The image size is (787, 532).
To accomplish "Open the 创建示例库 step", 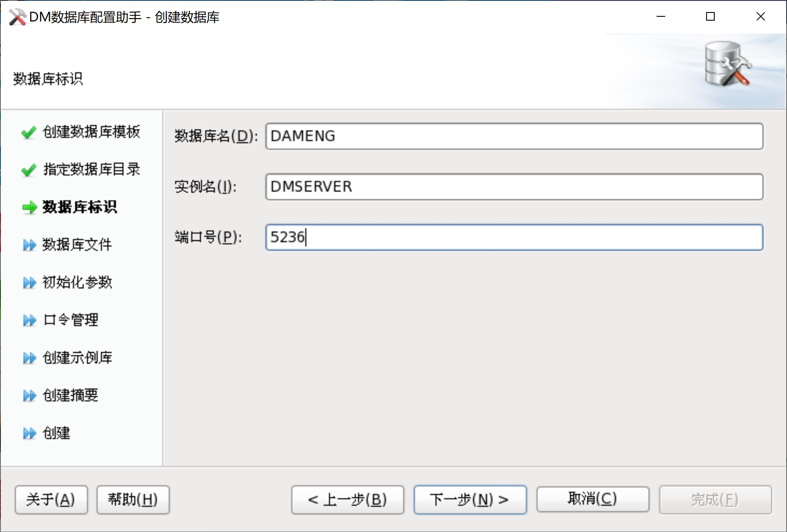I will click(x=77, y=357).
